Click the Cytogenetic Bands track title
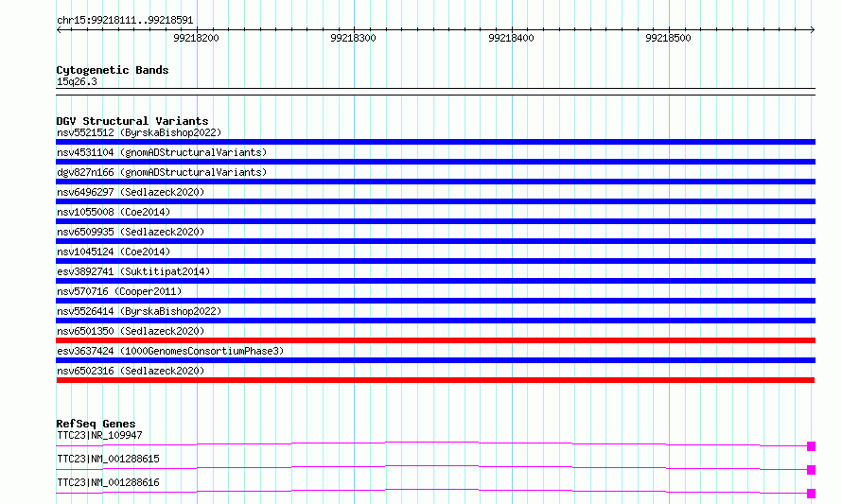 113,70
